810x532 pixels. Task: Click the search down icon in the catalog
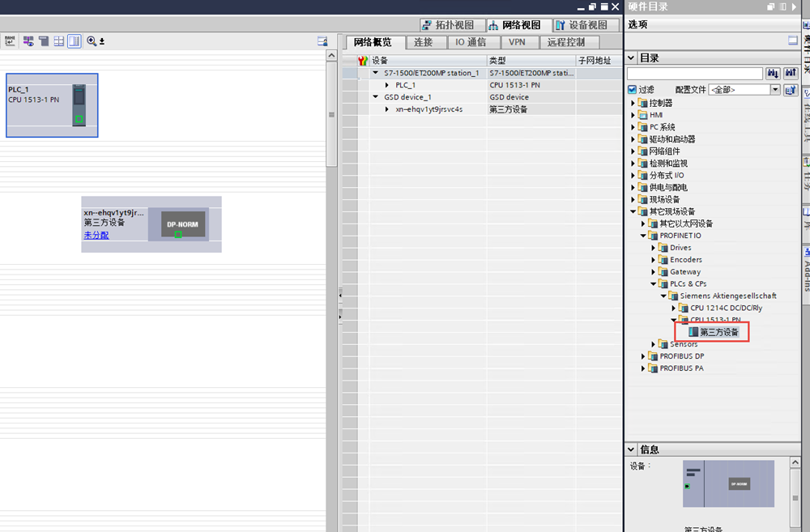tap(773, 74)
